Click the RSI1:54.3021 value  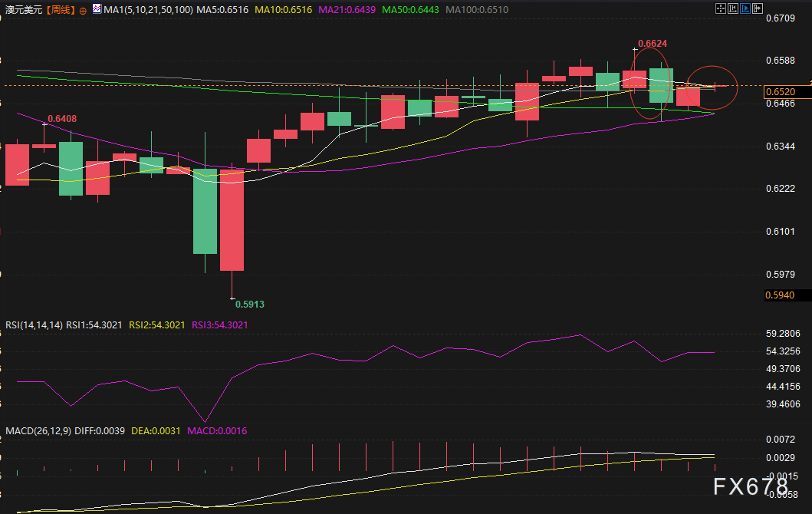(x=94, y=325)
